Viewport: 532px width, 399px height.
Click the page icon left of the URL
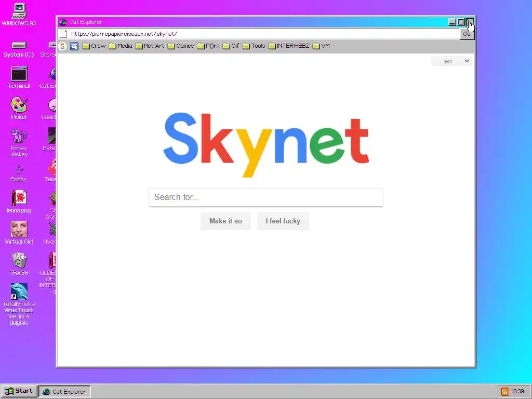tap(63, 34)
